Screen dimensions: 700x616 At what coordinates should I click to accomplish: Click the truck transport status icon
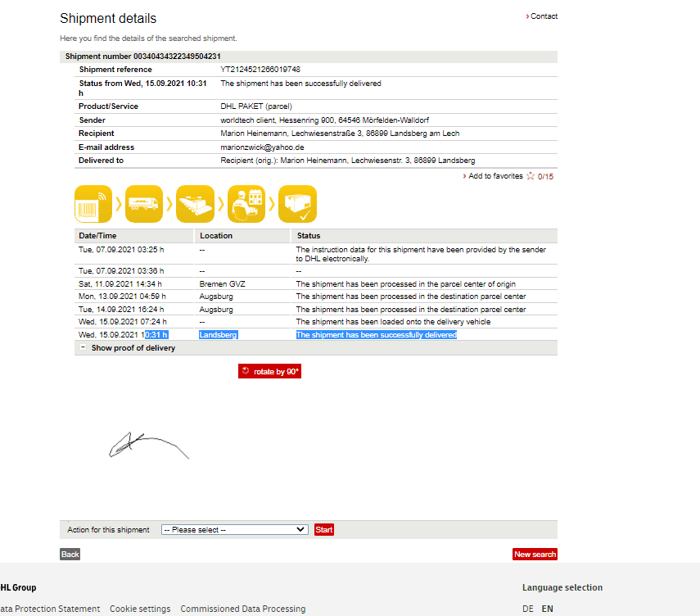click(144, 204)
